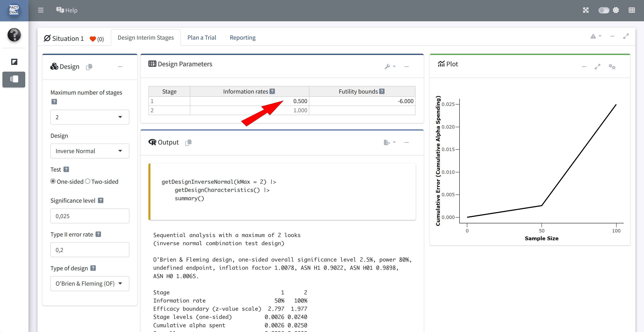644x332 pixels.
Task: Select the Two-sided test radio button
Action: (x=88, y=181)
